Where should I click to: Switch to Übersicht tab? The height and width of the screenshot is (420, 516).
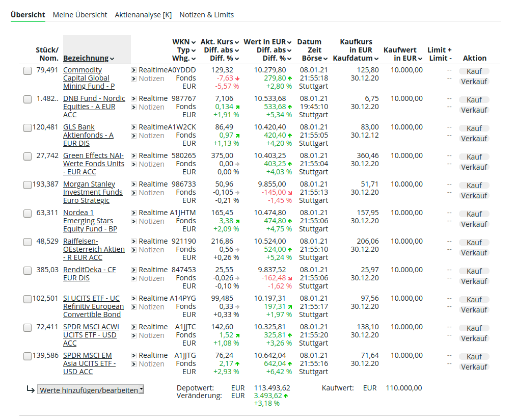[28, 15]
